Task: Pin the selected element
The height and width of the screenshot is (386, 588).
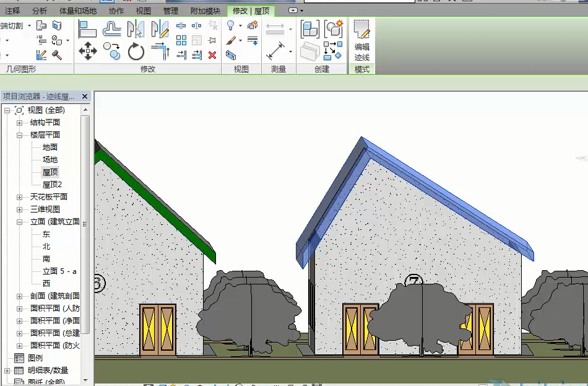Action: pos(212,40)
